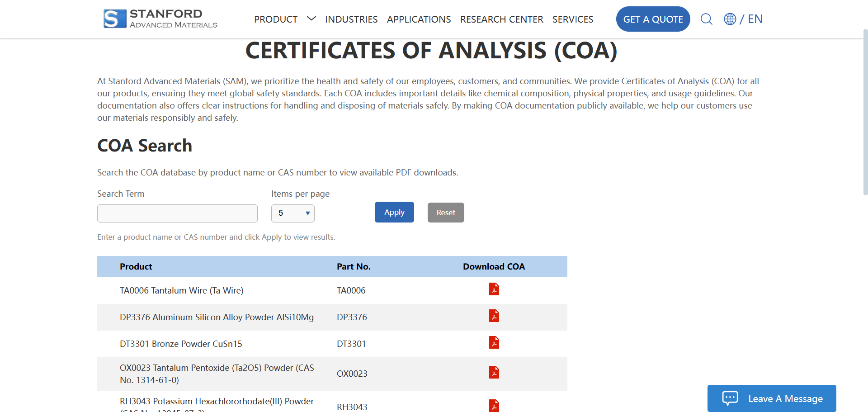Download the DP3376 Aluminum Silicon Alloy COA PDF
Viewport: 868px width, 412px height.
click(494, 316)
